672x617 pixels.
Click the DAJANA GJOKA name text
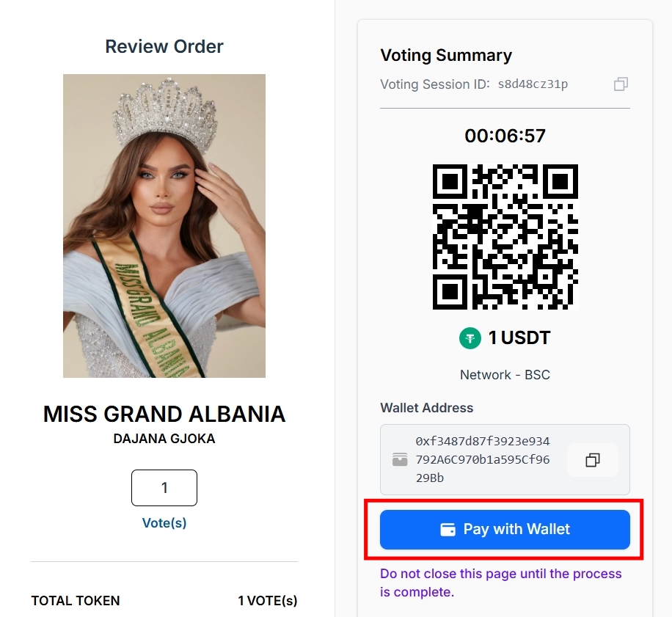pyautogui.click(x=164, y=439)
